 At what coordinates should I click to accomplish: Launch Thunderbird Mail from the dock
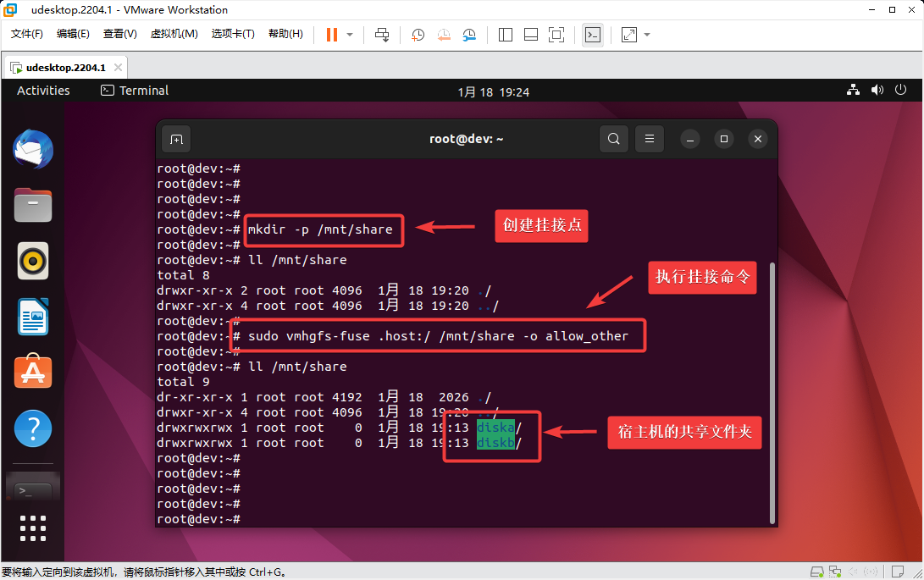point(33,150)
